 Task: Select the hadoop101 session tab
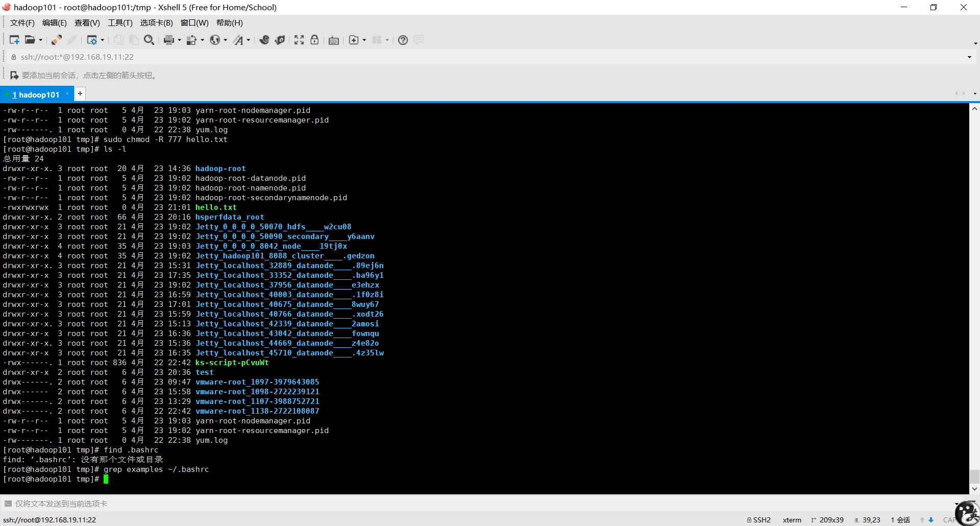(36, 94)
